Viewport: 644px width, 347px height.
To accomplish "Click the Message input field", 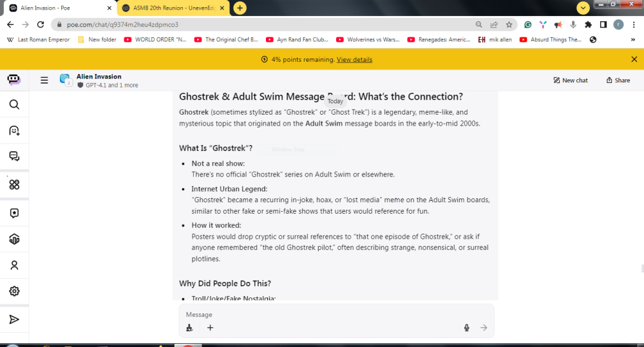I will click(x=336, y=315).
